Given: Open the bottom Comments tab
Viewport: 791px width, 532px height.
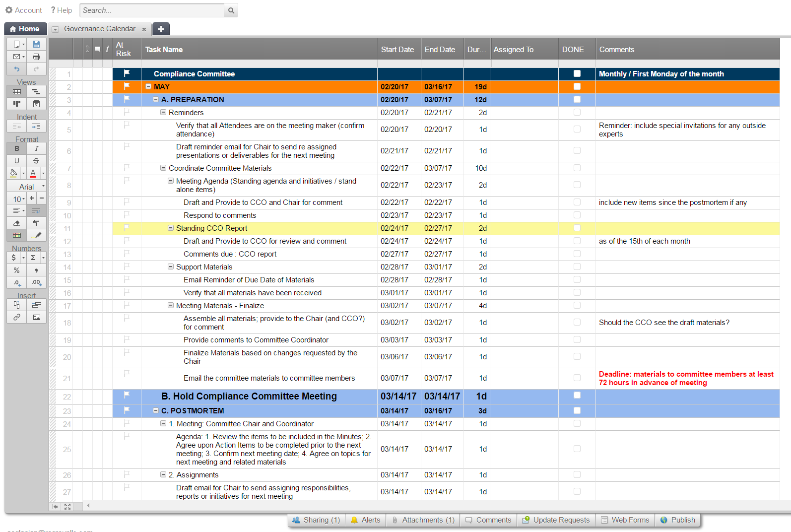Looking at the screenshot, I should tap(488, 520).
